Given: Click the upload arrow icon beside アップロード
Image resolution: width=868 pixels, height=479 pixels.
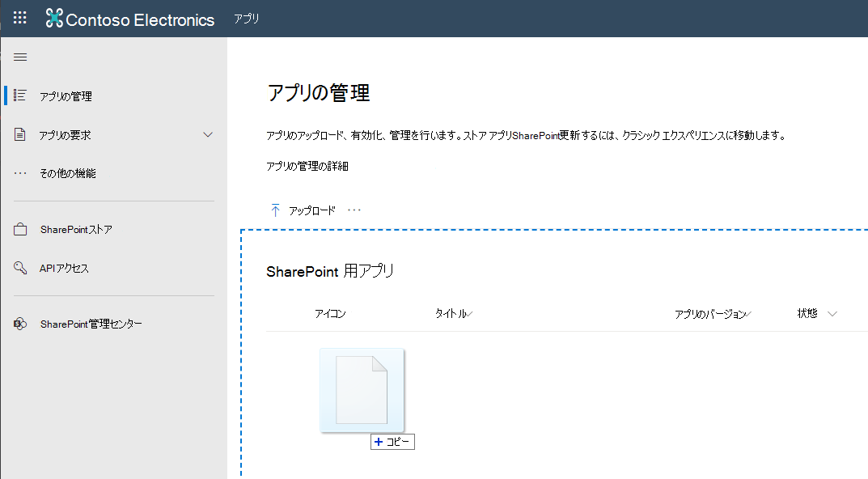Looking at the screenshot, I should 276,209.
